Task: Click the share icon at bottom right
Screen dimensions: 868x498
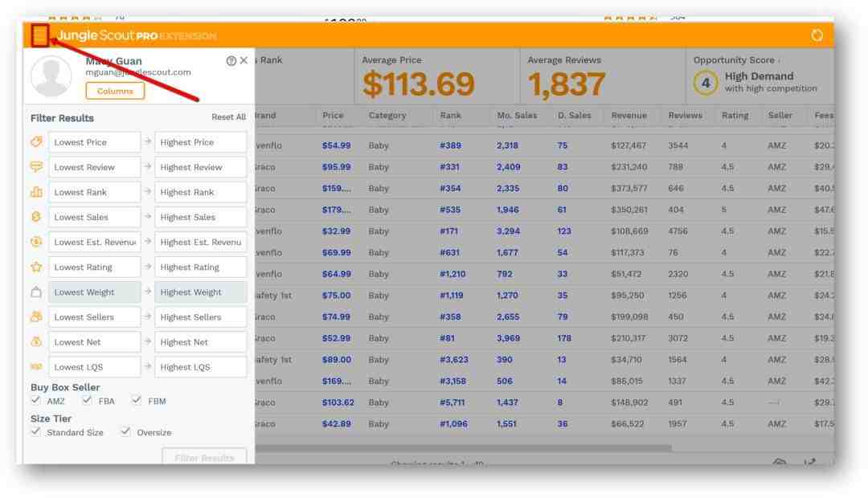Action: [810, 461]
